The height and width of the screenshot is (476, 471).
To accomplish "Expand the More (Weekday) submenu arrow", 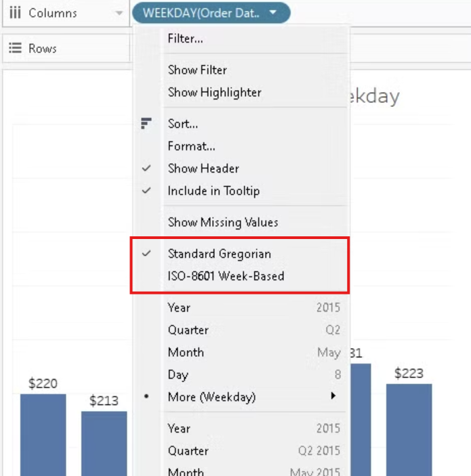I will 333,396.
